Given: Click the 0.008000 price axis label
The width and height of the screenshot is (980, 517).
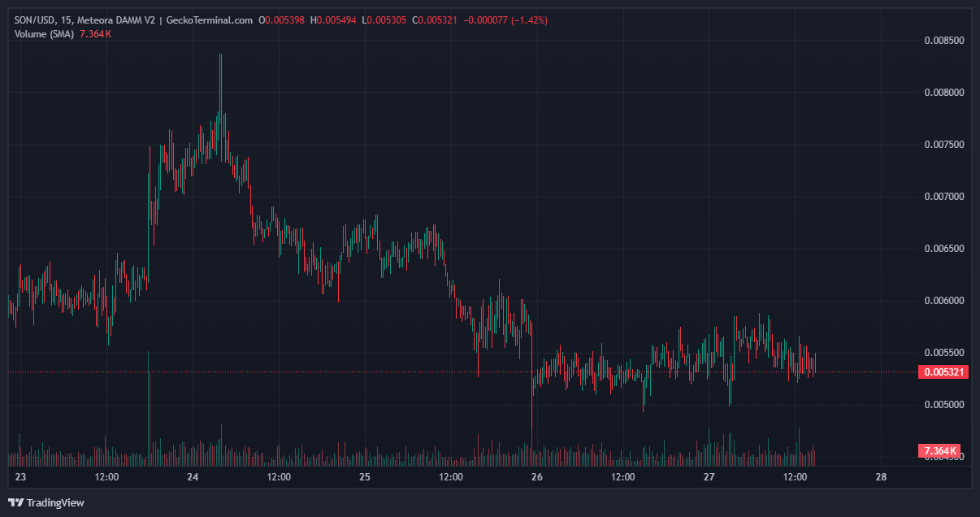Looking at the screenshot, I should [x=944, y=93].
